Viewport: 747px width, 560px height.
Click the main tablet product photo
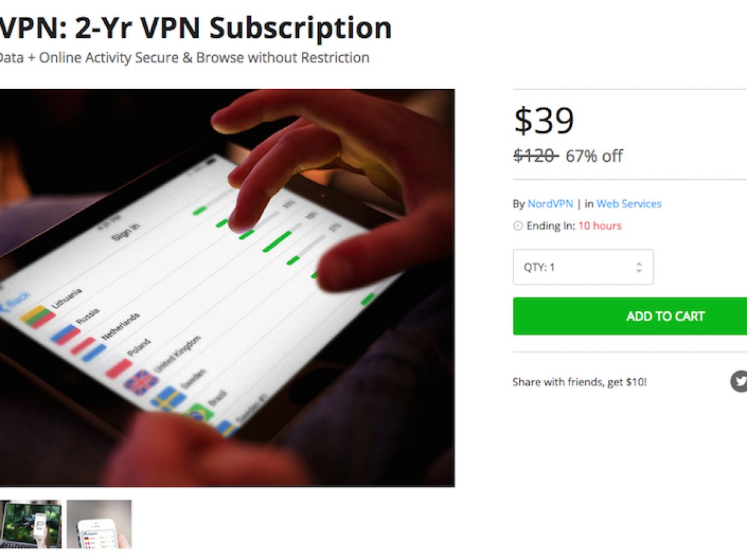click(x=227, y=287)
